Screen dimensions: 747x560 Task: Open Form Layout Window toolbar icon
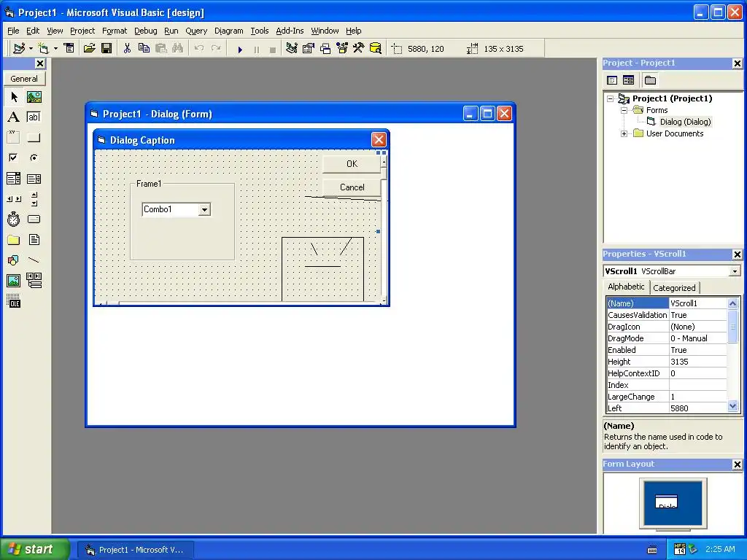point(325,48)
